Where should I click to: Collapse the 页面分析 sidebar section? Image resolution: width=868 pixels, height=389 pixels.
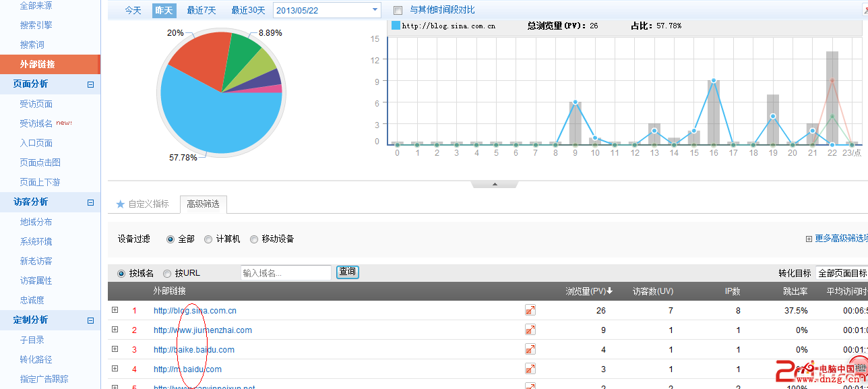91,84
